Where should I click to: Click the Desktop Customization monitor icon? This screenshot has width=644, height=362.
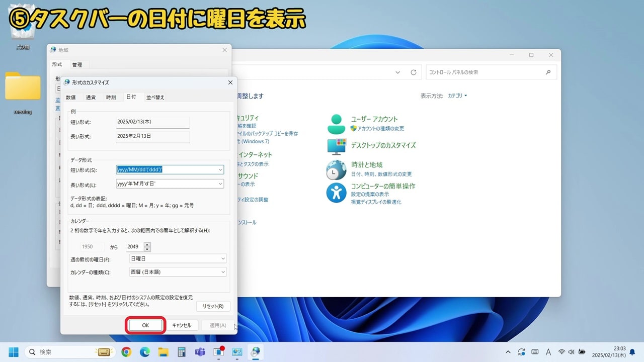(x=337, y=145)
